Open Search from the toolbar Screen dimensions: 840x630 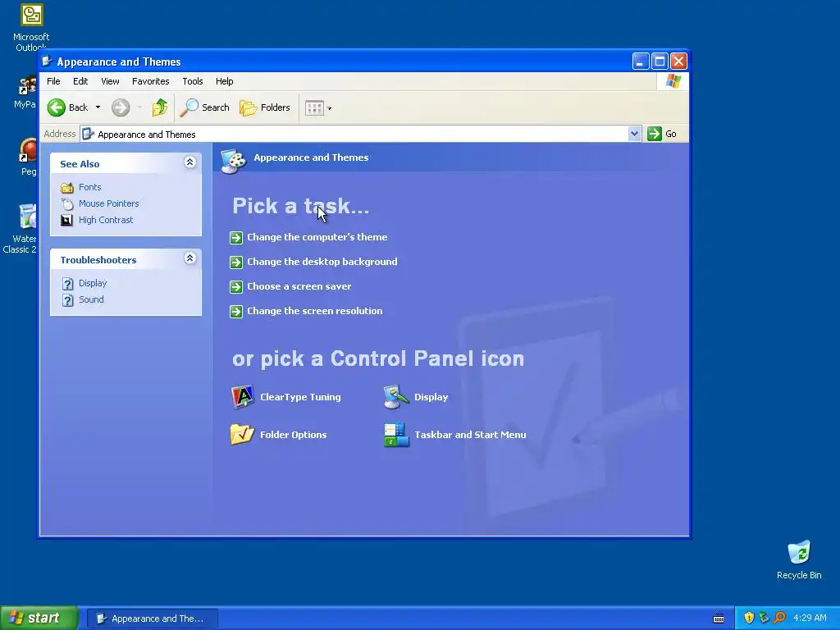coord(204,107)
